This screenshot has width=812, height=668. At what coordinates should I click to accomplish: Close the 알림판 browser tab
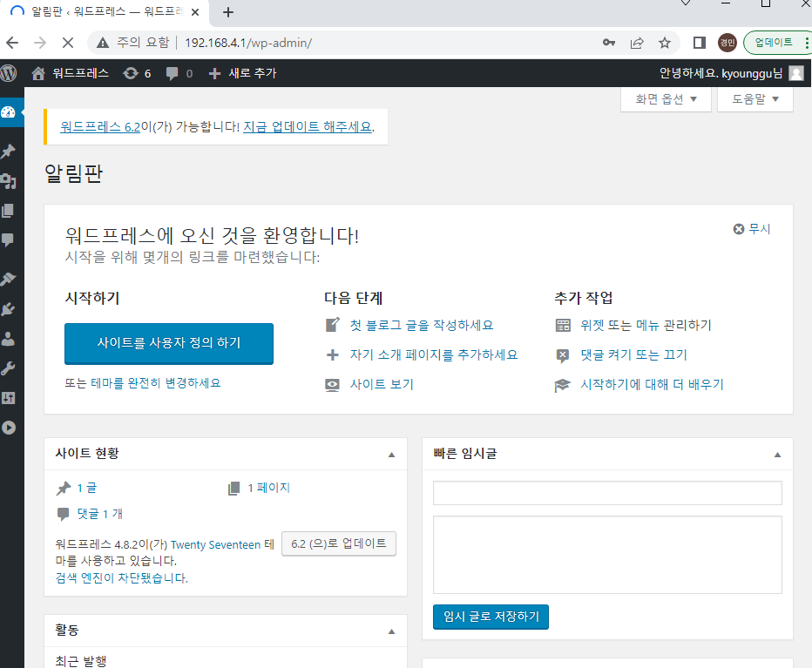point(195,12)
